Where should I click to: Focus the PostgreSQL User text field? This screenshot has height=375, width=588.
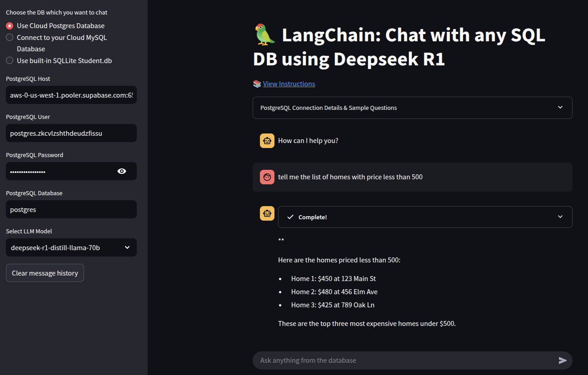(71, 133)
